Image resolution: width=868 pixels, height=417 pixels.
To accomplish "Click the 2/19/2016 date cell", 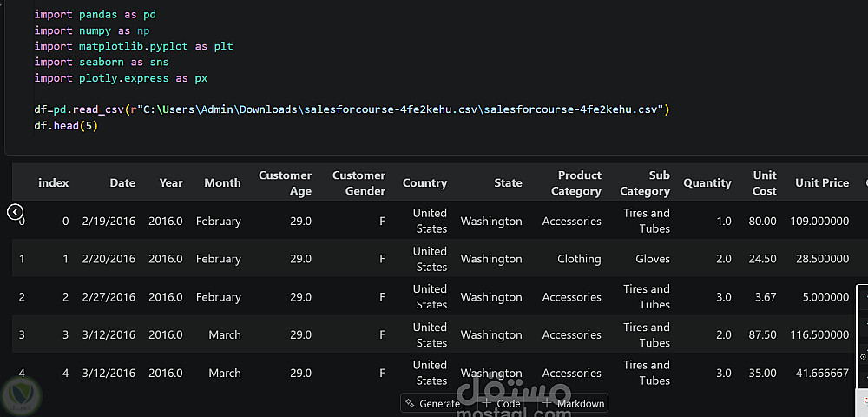I will point(108,221).
